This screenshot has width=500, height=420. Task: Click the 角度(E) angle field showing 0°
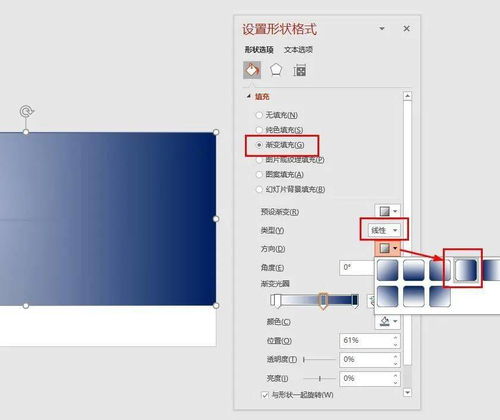pos(357,268)
